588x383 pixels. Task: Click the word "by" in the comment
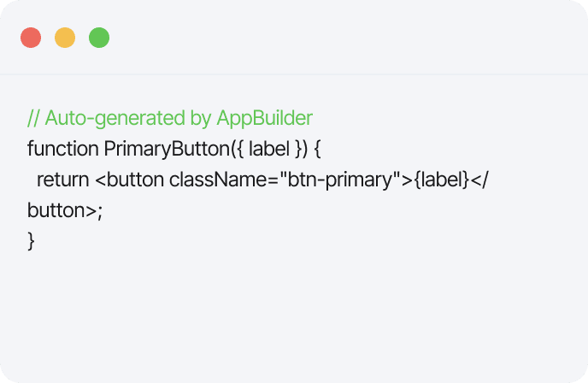click(179, 117)
